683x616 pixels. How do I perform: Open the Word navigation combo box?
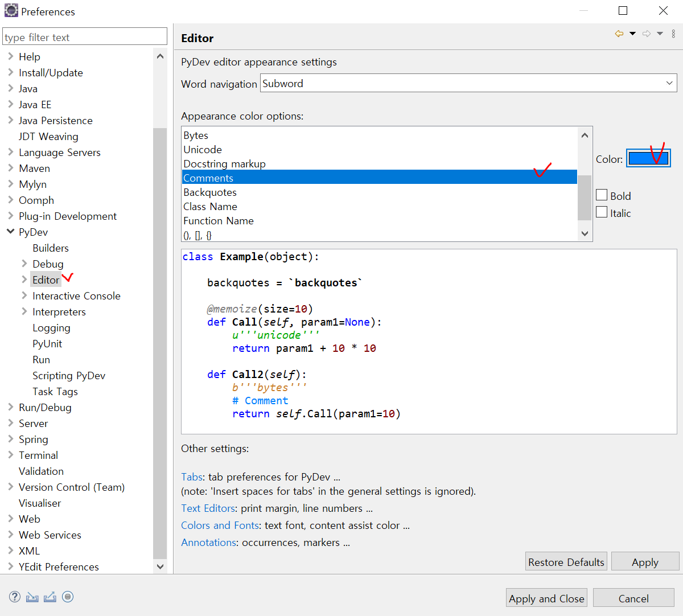pos(468,83)
